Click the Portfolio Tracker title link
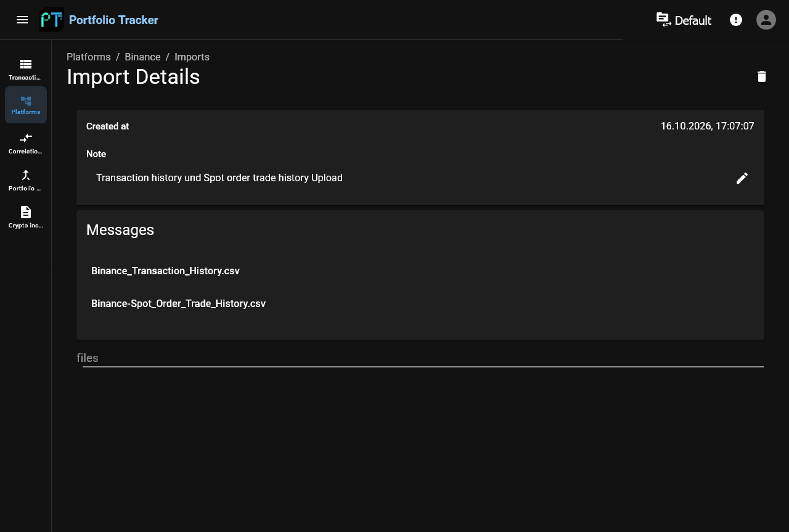Image resolution: width=789 pixels, height=532 pixels. tap(113, 20)
